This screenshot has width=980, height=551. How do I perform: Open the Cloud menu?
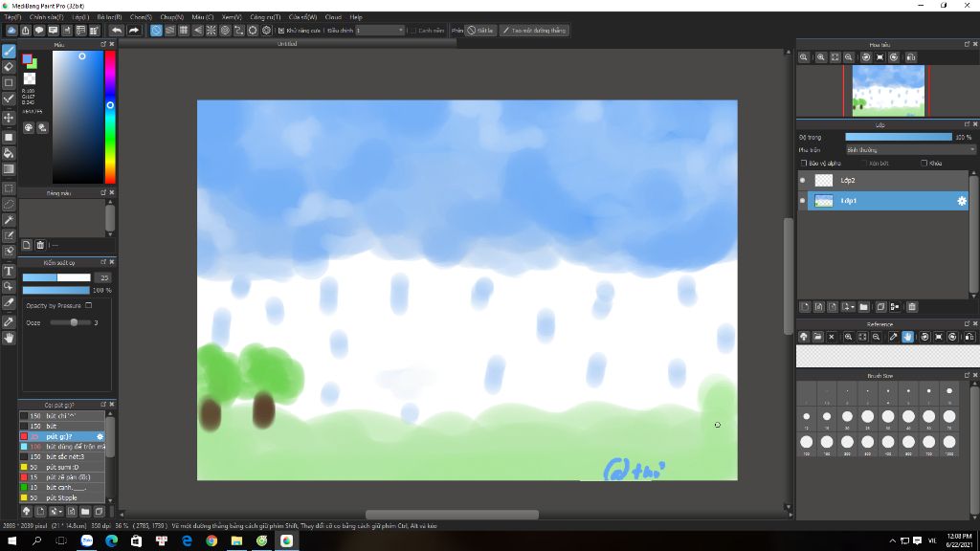click(x=333, y=17)
